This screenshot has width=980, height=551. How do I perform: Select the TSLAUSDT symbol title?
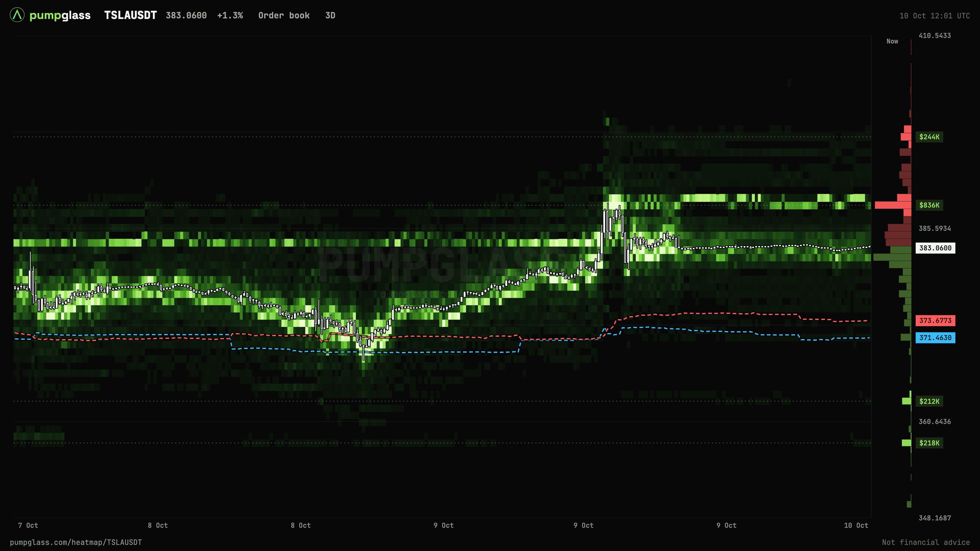(x=130, y=15)
